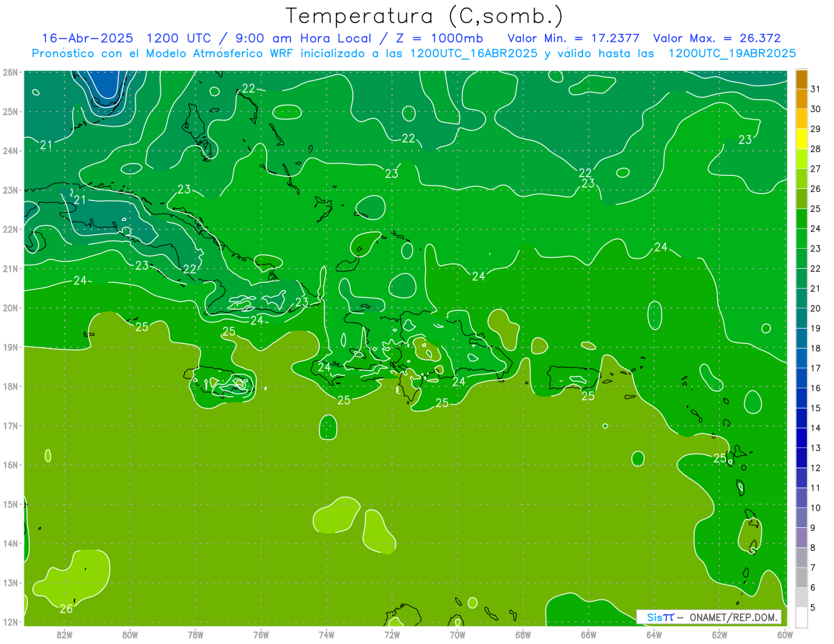Click the 74W longitude axis label

coord(327,634)
